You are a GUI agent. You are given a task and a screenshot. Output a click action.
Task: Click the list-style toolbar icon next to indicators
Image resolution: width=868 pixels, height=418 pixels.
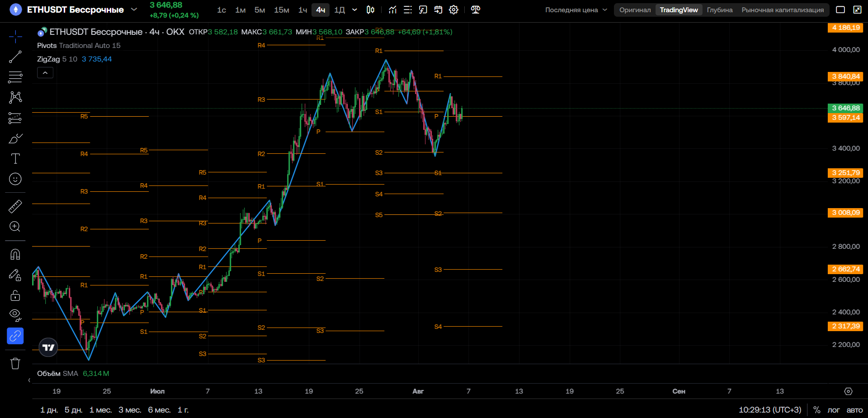(x=408, y=9)
